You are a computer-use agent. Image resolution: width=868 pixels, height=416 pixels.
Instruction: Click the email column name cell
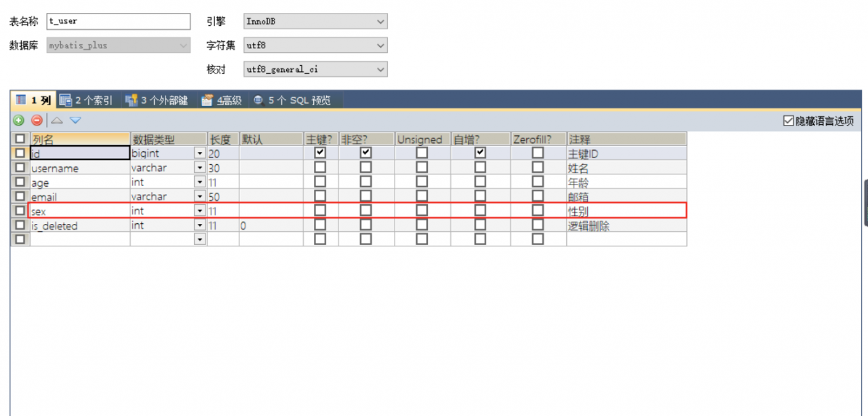click(80, 197)
